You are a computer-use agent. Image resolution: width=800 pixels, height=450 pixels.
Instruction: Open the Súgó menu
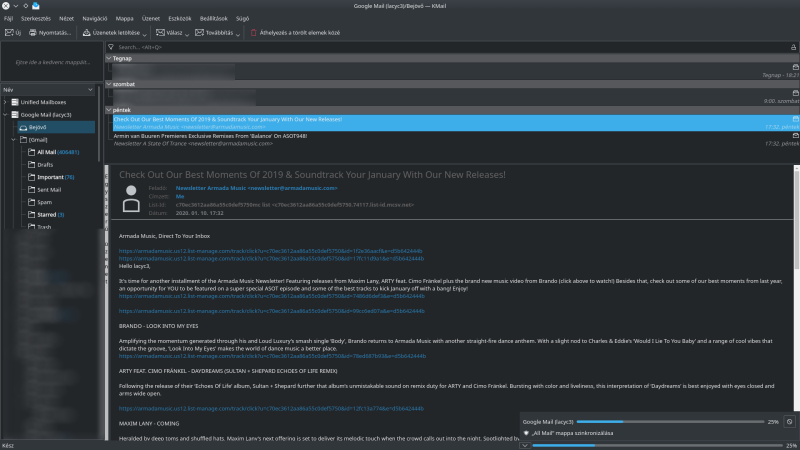242,18
